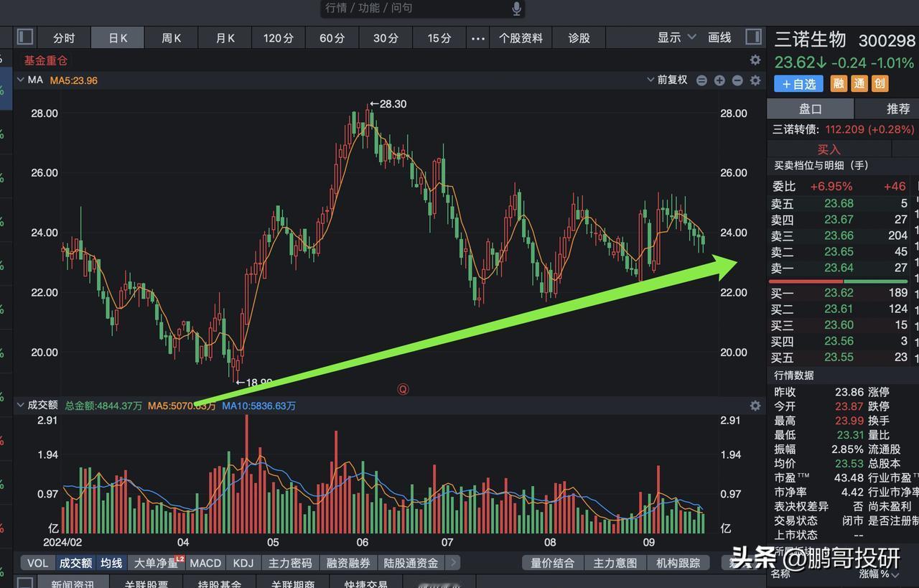
Task: Select the 周K weekly chart tab
Action: 172,38
